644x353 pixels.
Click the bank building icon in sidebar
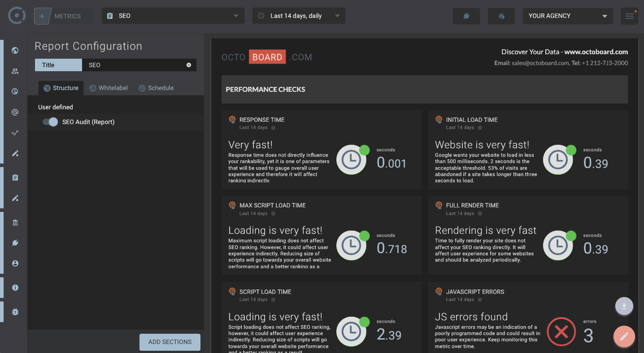15,223
